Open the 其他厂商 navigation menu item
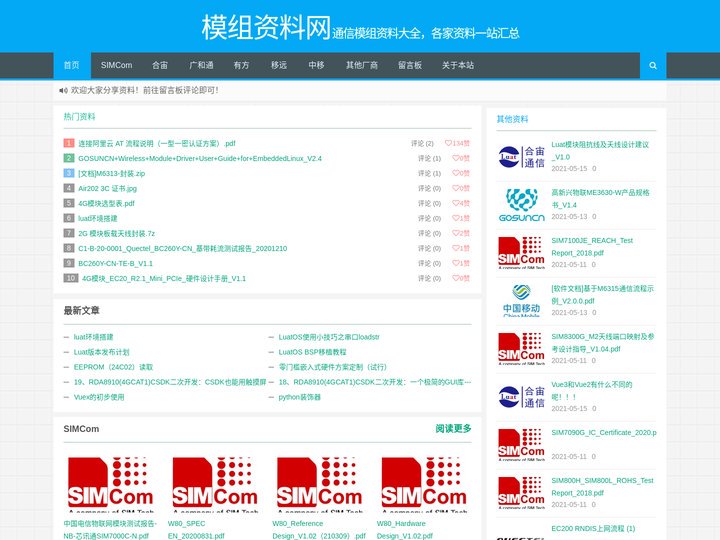 (x=362, y=66)
